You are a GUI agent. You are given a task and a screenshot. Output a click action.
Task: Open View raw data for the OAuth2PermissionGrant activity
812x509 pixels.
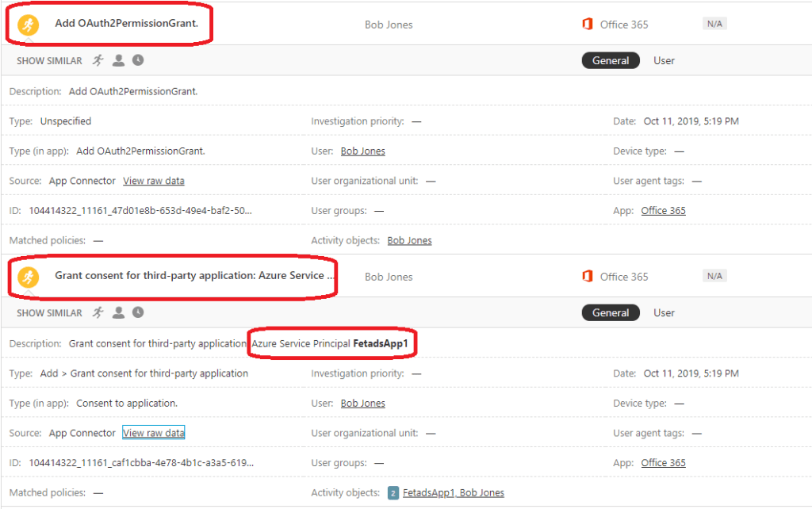[x=153, y=180]
